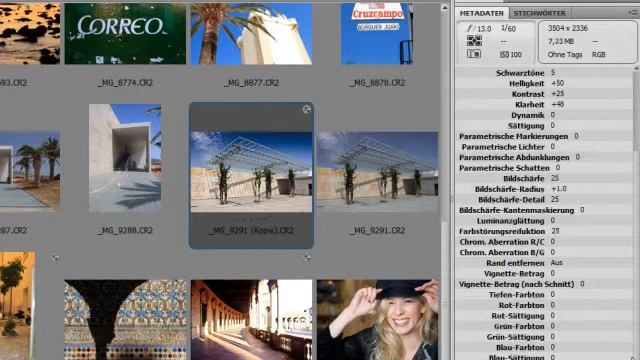Select the Klarheit +48 row
This screenshot has height=360, width=640.
click(544, 104)
